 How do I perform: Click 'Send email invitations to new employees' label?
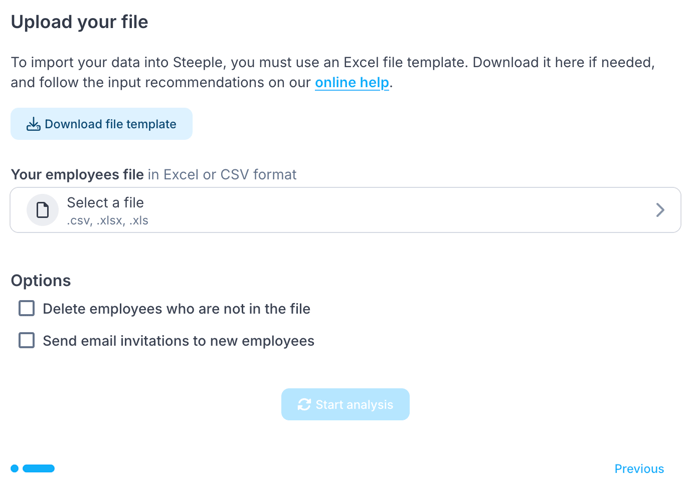coord(178,341)
